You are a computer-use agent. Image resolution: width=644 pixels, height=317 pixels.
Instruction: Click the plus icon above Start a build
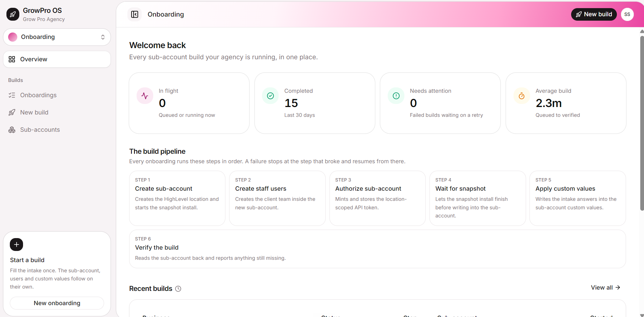tap(17, 245)
